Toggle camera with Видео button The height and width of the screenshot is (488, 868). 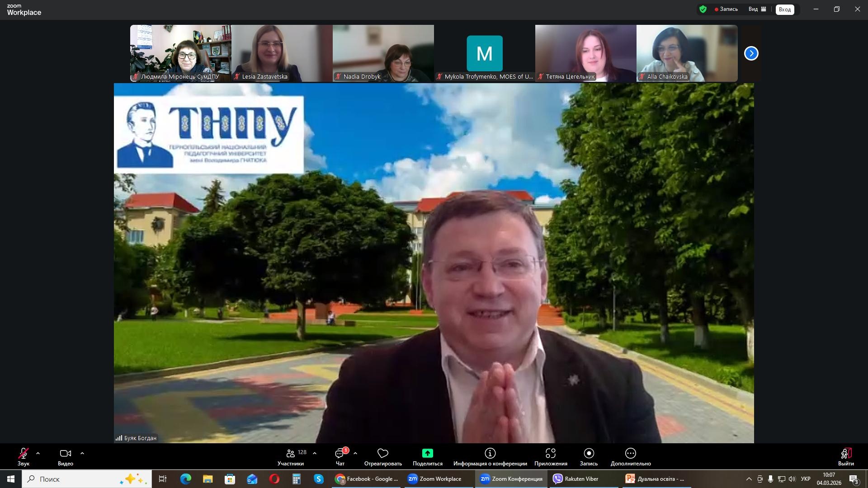[x=66, y=456]
